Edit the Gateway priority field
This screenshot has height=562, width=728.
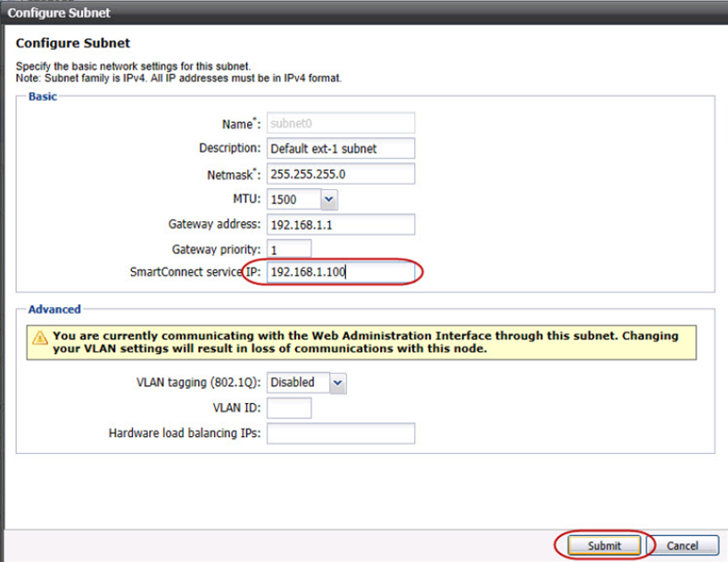point(289,250)
